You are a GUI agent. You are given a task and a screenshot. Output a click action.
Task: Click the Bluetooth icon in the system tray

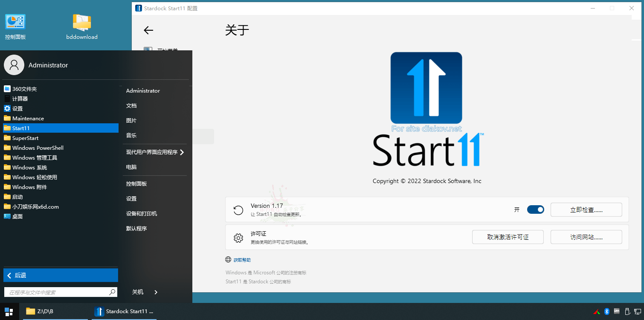click(x=607, y=311)
